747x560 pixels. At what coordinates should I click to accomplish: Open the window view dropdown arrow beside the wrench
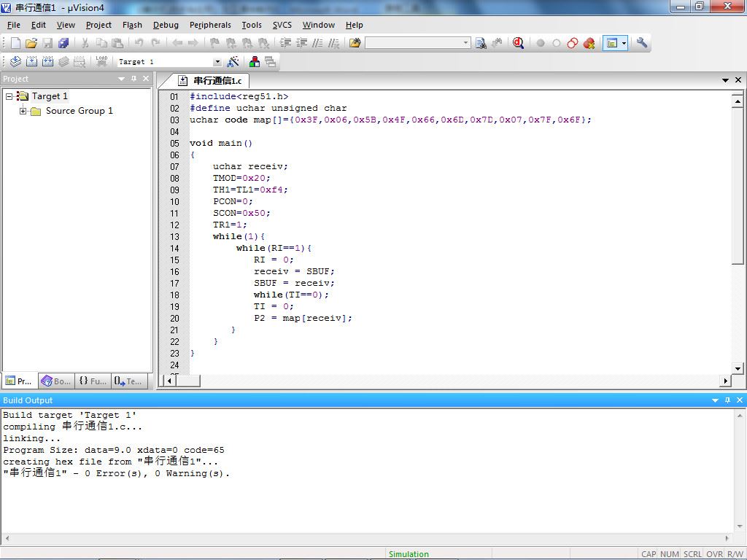tap(624, 43)
